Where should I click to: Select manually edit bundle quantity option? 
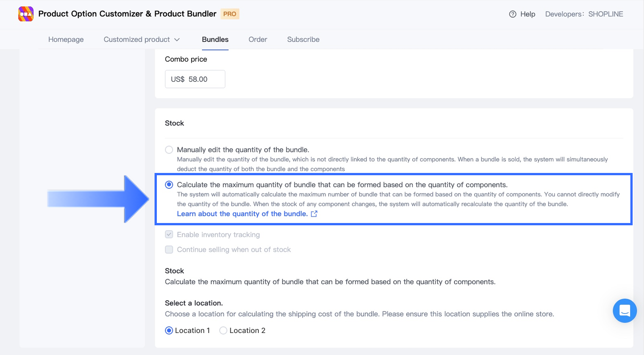click(169, 150)
